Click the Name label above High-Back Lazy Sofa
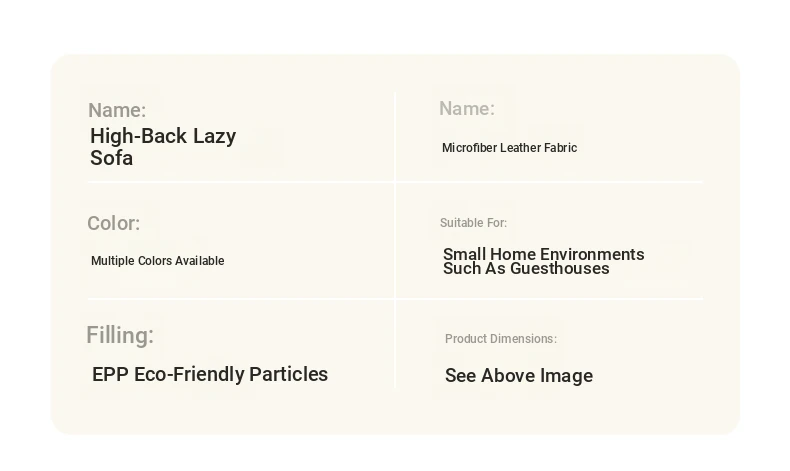The height and width of the screenshot is (471, 790). pos(117,110)
